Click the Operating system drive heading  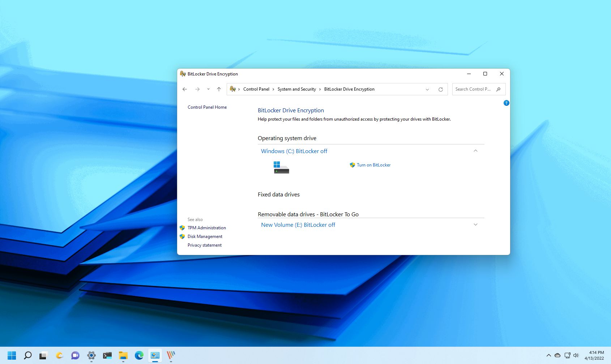coord(287,138)
